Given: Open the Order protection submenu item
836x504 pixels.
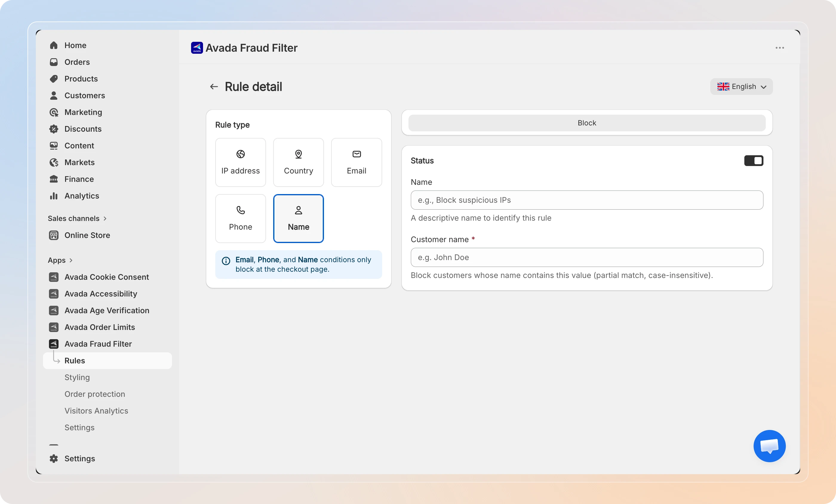Looking at the screenshot, I should [95, 394].
